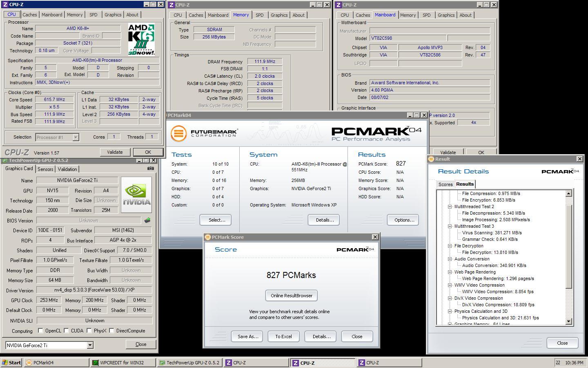Open WPCREDIT for WIN32 from the taskbar

[x=123, y=363]
